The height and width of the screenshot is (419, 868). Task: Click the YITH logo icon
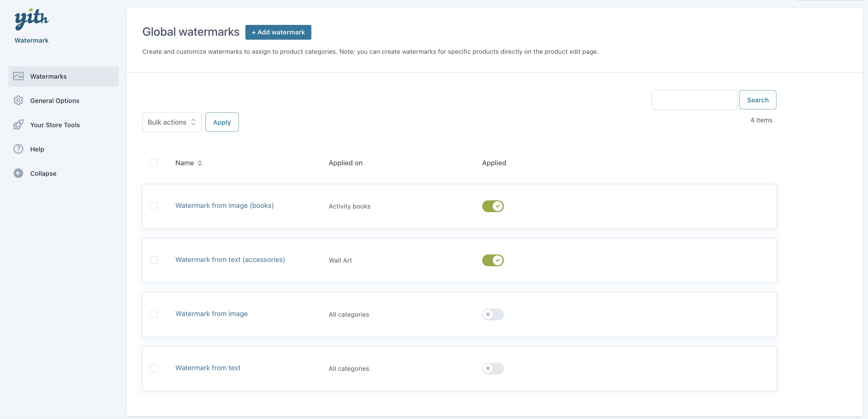(31, 19)
